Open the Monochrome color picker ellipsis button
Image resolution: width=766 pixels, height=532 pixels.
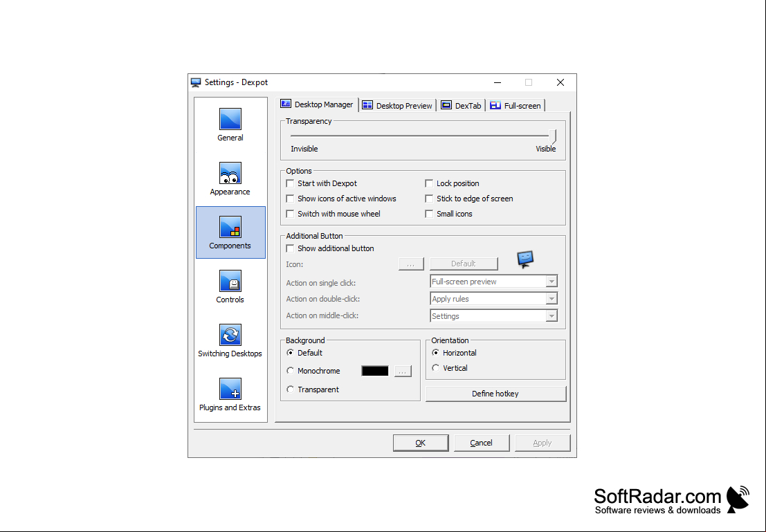[403, 372]
